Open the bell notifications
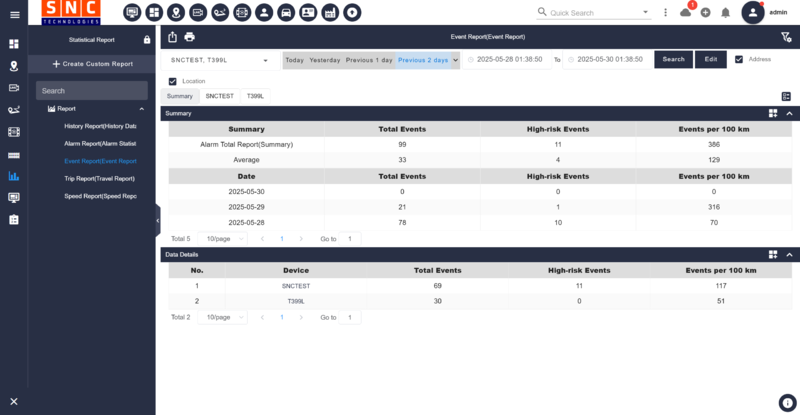Image resolution: width=800 pixels, height=415 pixels. (726, 13)
